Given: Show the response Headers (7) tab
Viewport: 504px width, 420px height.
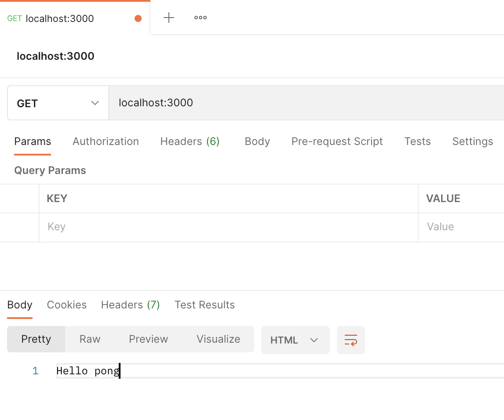Looking at the screenshot, I should click(x=130, y=305).
